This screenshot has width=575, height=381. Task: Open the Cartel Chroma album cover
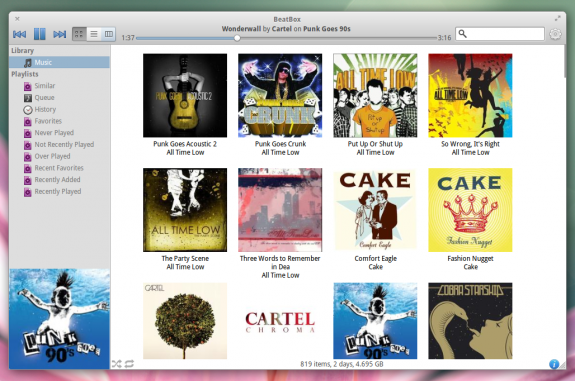[x=280, y=321]
